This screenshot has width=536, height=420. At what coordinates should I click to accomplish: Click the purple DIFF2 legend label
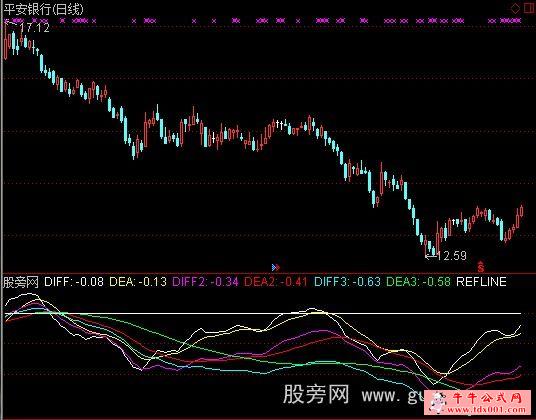[x=205, y=282]
